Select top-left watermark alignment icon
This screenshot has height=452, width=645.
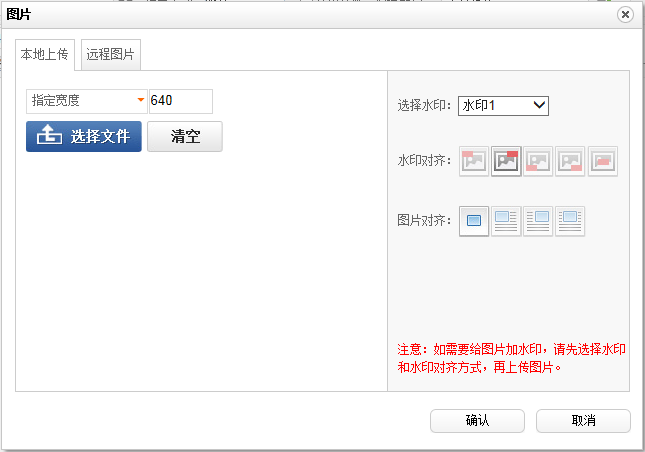pos(474,161)
